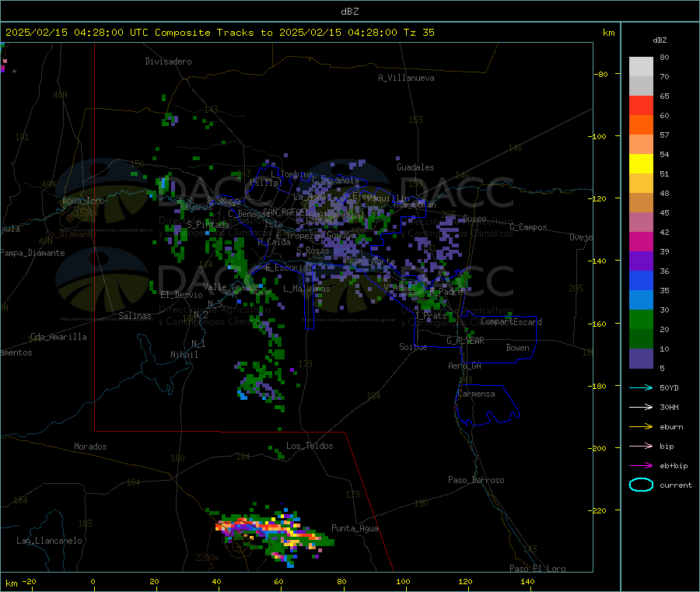Click the Aero_GA map label
The width and height of the screenshot is (700, 592).
pyautogui.click(x=465, y=366)
